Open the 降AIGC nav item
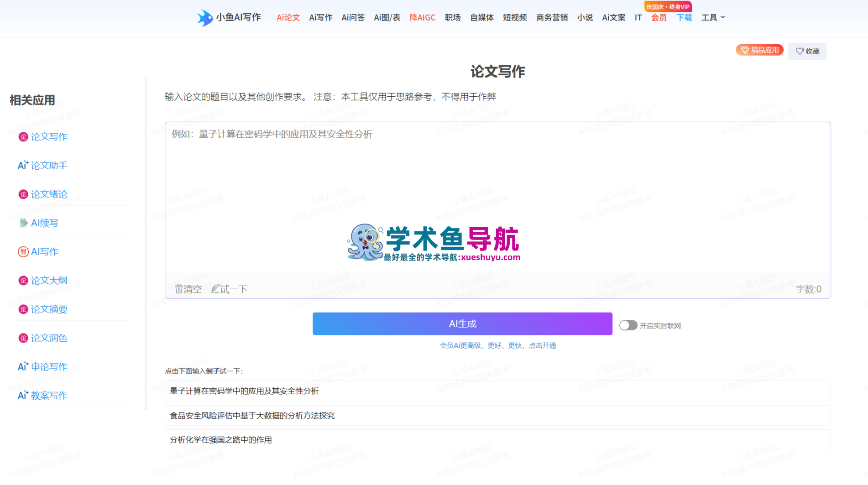This screenshot has height=485, width=868. click(423, 18)
